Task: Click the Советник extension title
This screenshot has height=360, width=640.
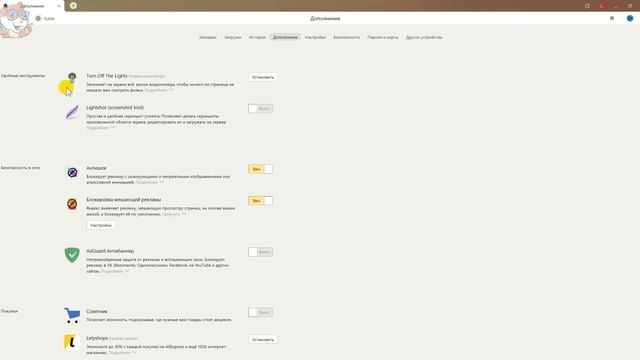Action: pos(97,311)
